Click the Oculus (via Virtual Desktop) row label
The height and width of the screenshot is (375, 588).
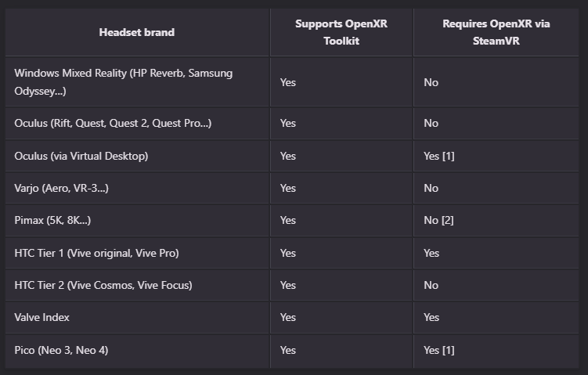pyautogui.click(x=81, y=156)
